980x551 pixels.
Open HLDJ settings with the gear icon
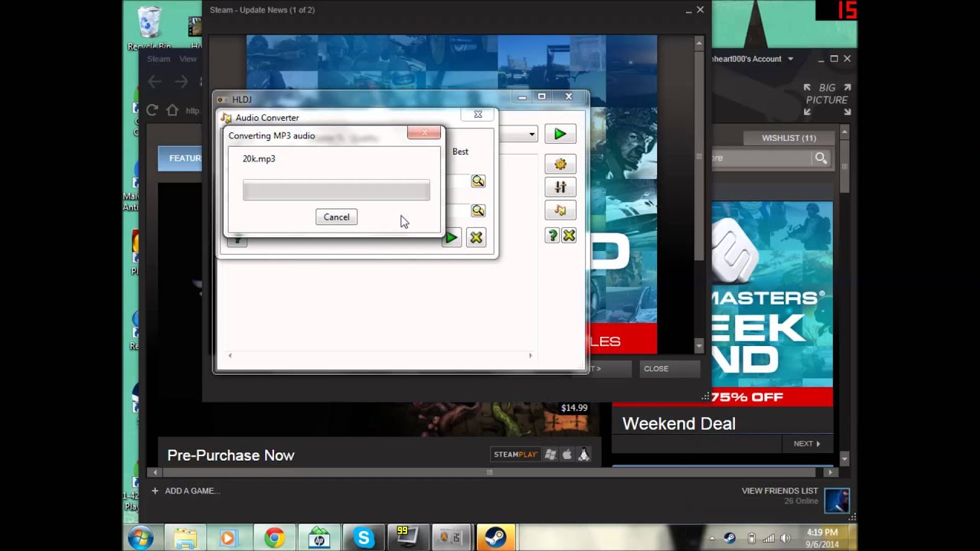click(x=560, y=164)
